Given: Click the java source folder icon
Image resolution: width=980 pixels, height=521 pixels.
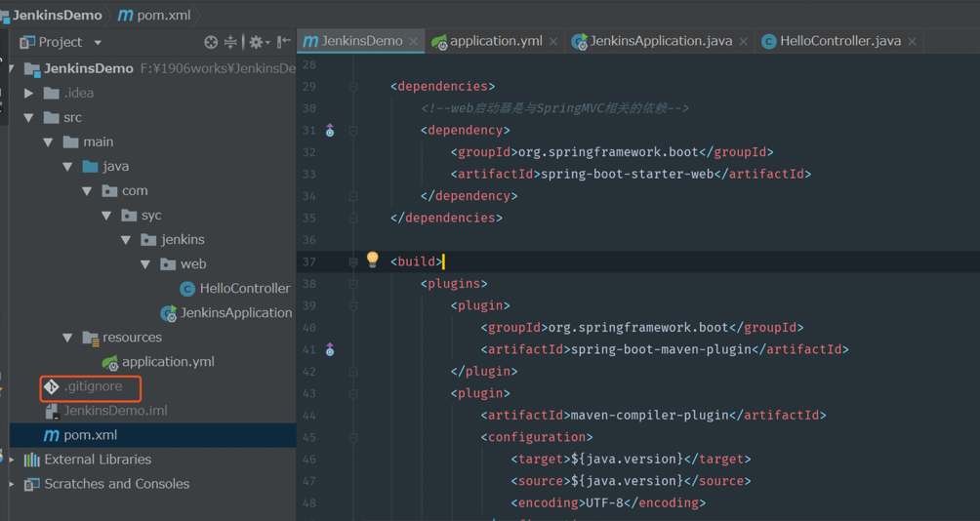Looking at the screenshot, I should (91, 166).
